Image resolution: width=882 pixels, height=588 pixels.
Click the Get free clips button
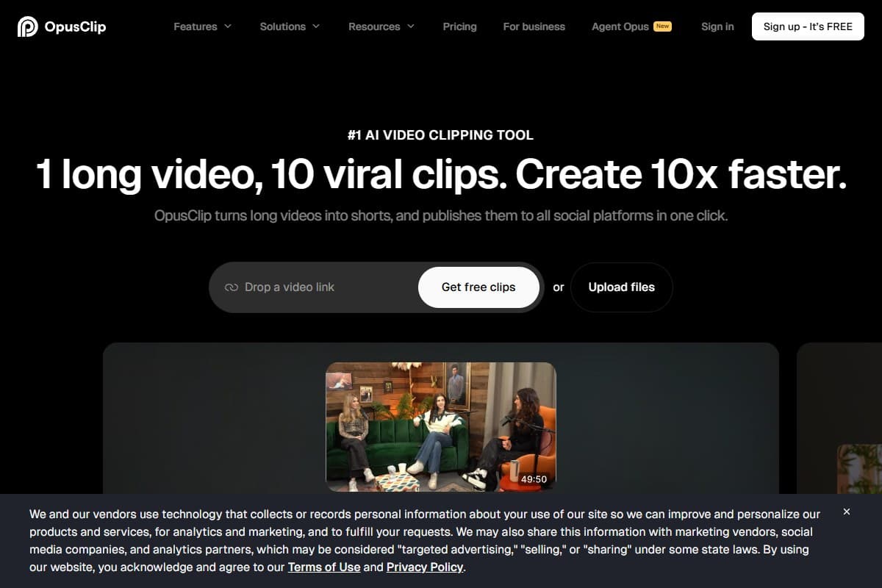(478, 287)
